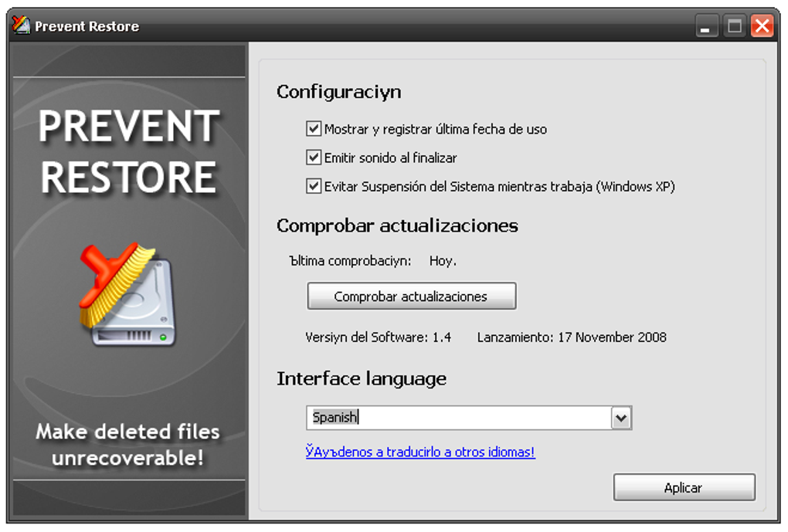Click the Prevent Restore title bar icon

21,25
